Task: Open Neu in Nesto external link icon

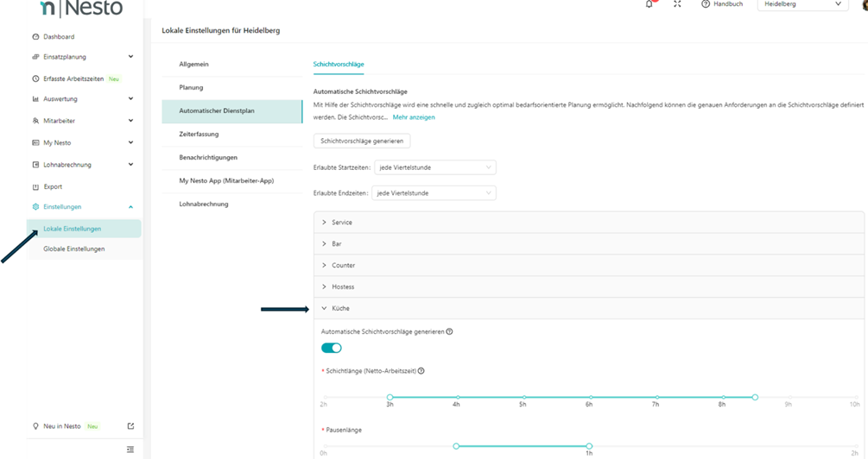Action: pos(130,426)
